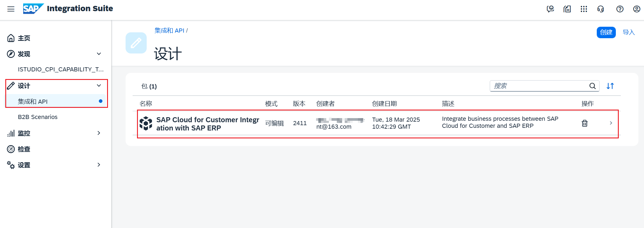Open the user profile icon
Viewport: 644px width, 228px height.
click(637, 9)
